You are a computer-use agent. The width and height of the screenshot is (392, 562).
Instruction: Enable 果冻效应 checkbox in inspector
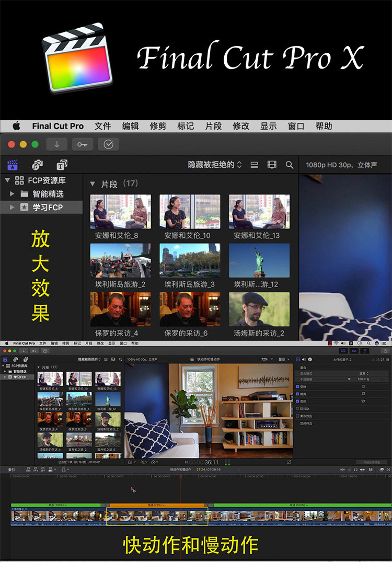(297, 416)
